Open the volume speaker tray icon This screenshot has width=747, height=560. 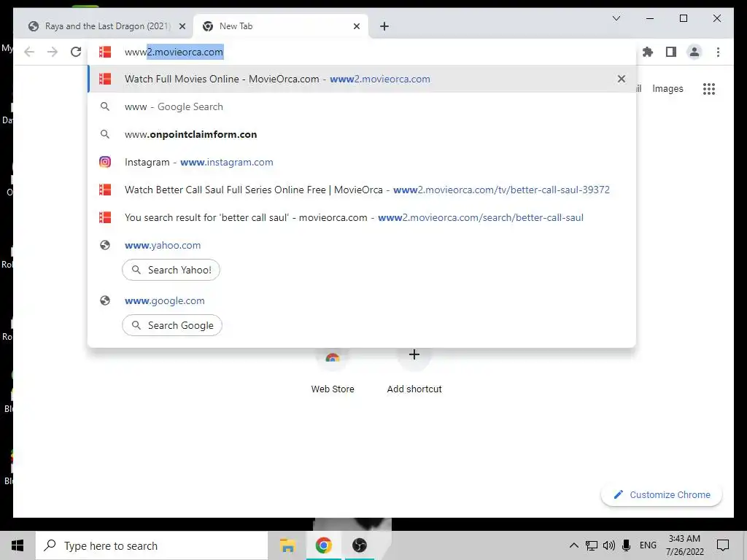pyautogui.click(x=609, y=545)
